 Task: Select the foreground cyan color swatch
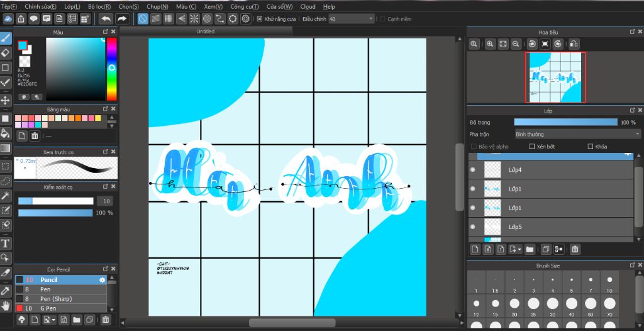click(22, 46)
